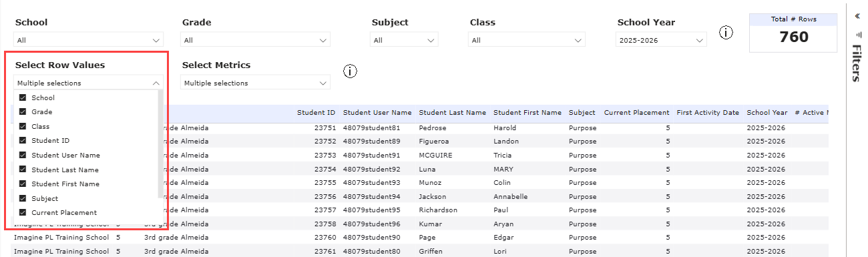Screen dimensions: 868x257
Task: Select user name 48079student96
Action: pos(372,224)
